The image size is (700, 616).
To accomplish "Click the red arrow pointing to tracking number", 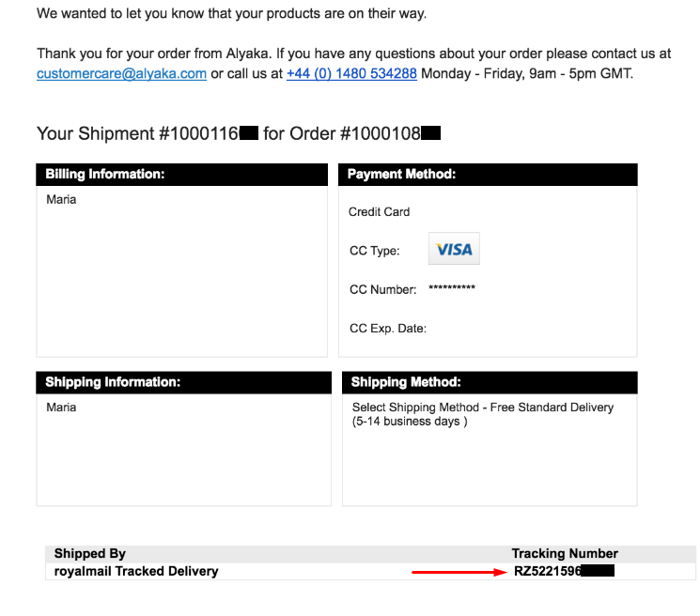I will 459,572.
